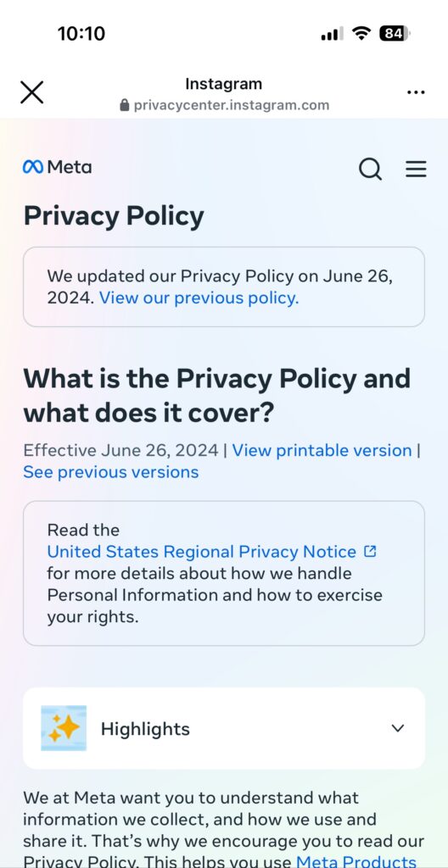Tap the battery indicator in status bar
The image size is (448, 868).
pyautogui.click(x=395, y=33)
